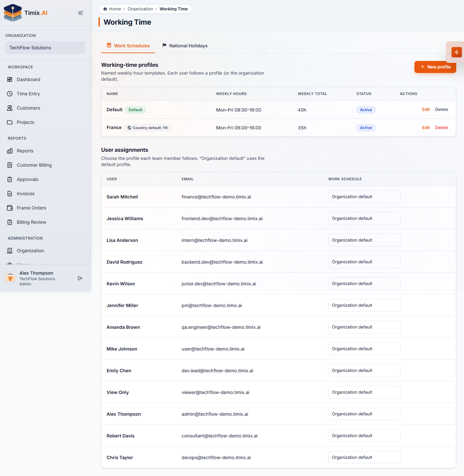This screenshot has width=464, height=476.
Task: Collapse the sidebar with double-chevron icon
Action: [81, 13]
